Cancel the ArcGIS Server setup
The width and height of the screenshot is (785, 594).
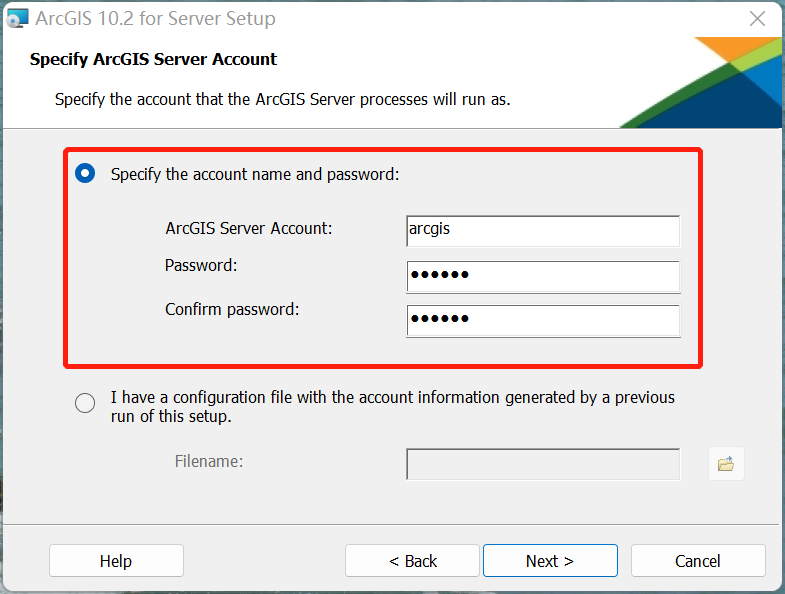pyautogui.click(x=698, y=560)
